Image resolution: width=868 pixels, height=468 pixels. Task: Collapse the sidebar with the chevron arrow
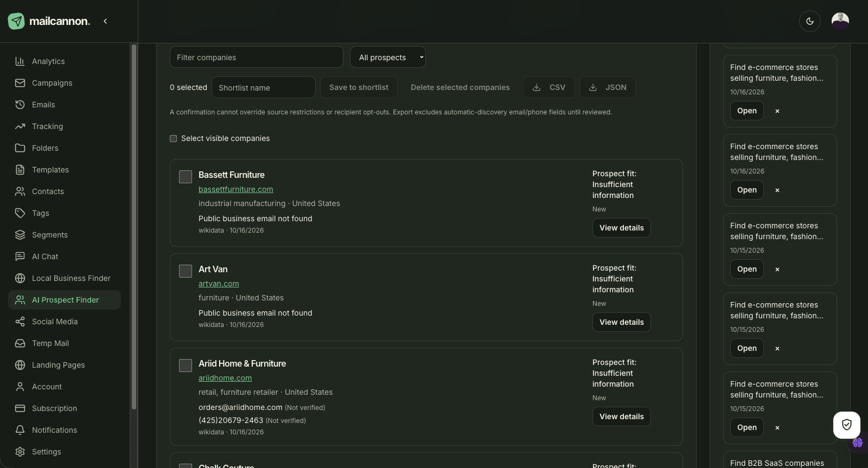click(x=105, y=21)
